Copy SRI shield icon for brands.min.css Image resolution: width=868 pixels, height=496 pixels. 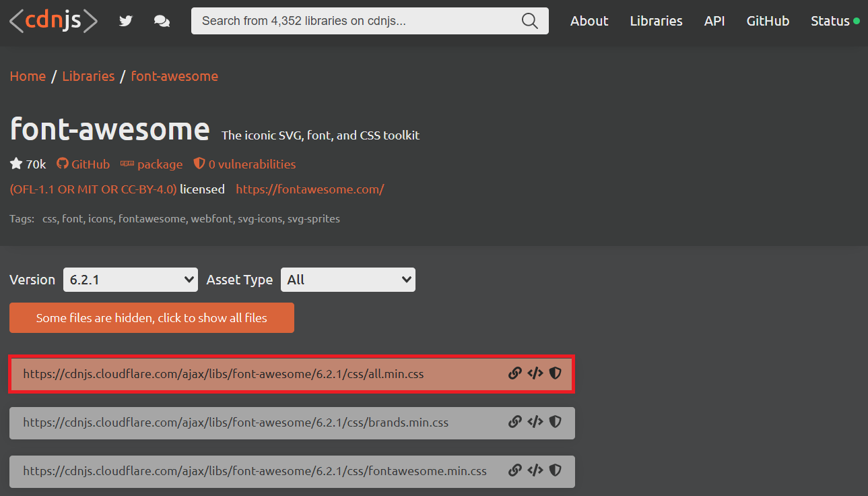tap(555, 422)
